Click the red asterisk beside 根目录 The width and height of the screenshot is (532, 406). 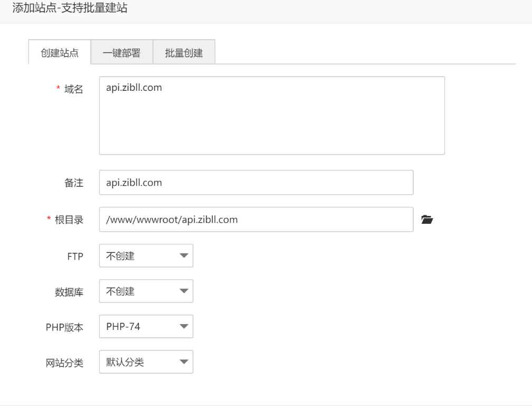[49, 219]
